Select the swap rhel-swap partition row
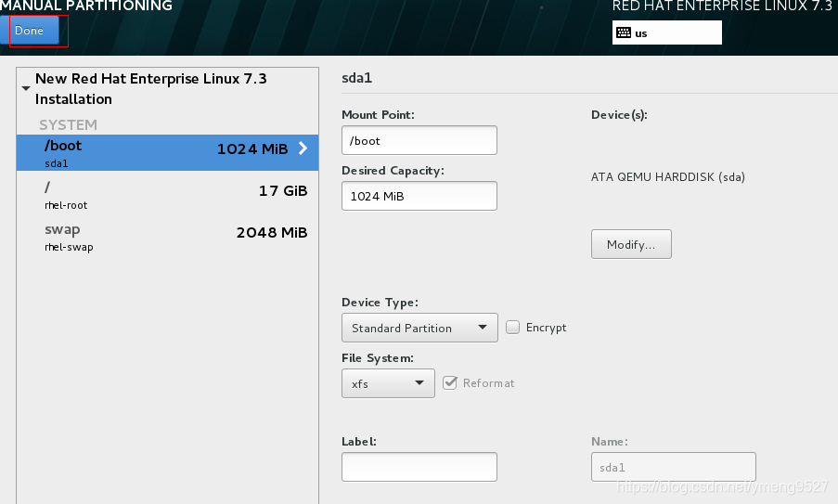Image resolution: width=838 pixels, height=504 pixels. point(167,238)
